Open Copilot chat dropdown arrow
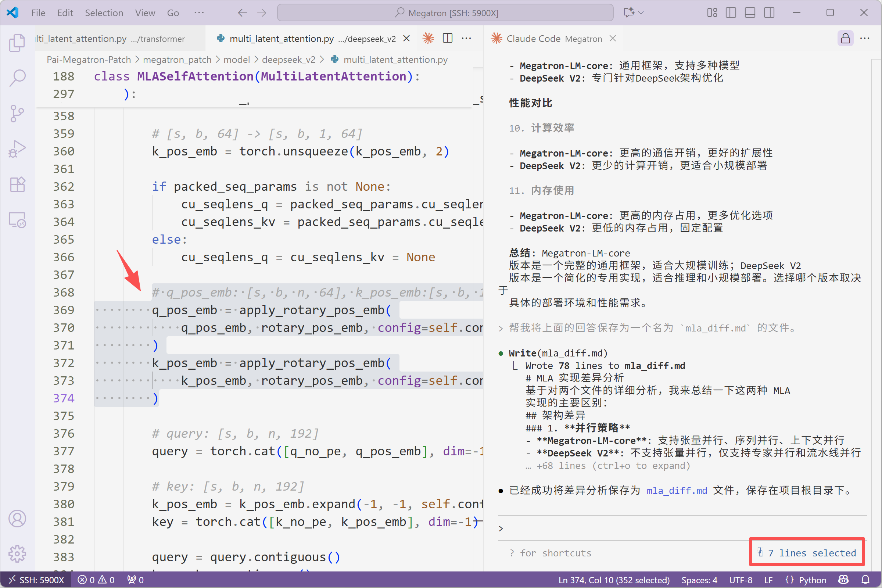Image resolution: width=882 pixels, height=588 pixels. (641, 13)
